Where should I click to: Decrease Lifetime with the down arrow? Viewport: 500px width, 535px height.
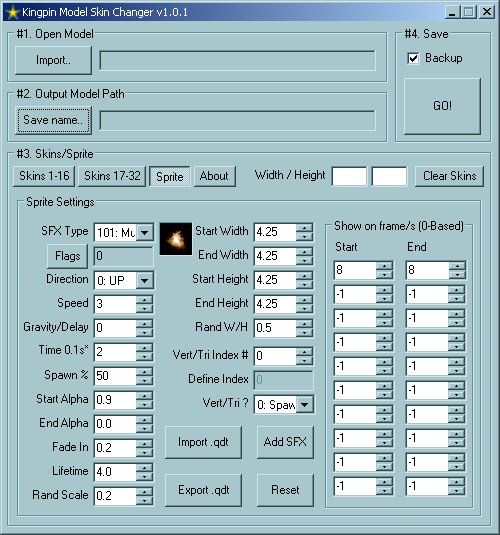pyautogui.click(x=145, y=476)
